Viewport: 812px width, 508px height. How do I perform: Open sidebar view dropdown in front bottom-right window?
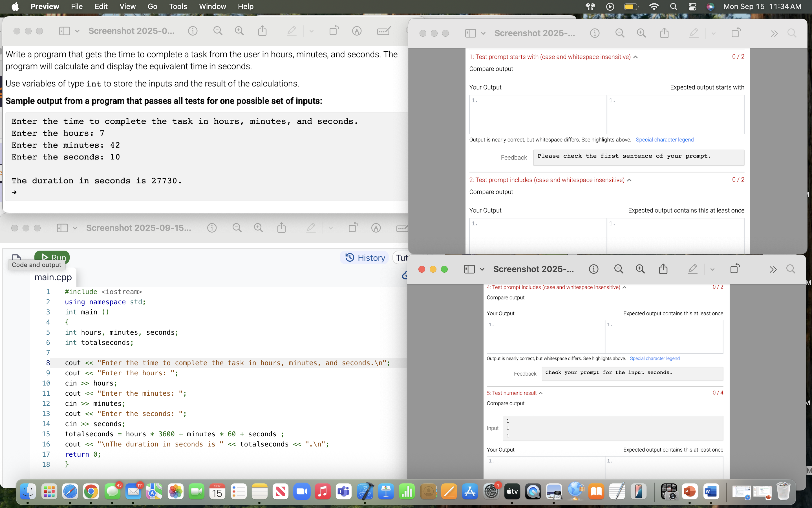click(482, 270)
